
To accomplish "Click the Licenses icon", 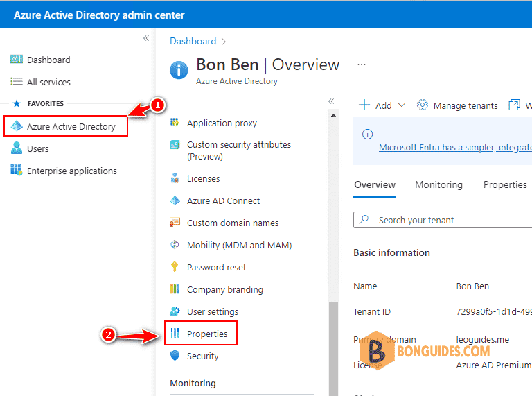I will (175, 178).
